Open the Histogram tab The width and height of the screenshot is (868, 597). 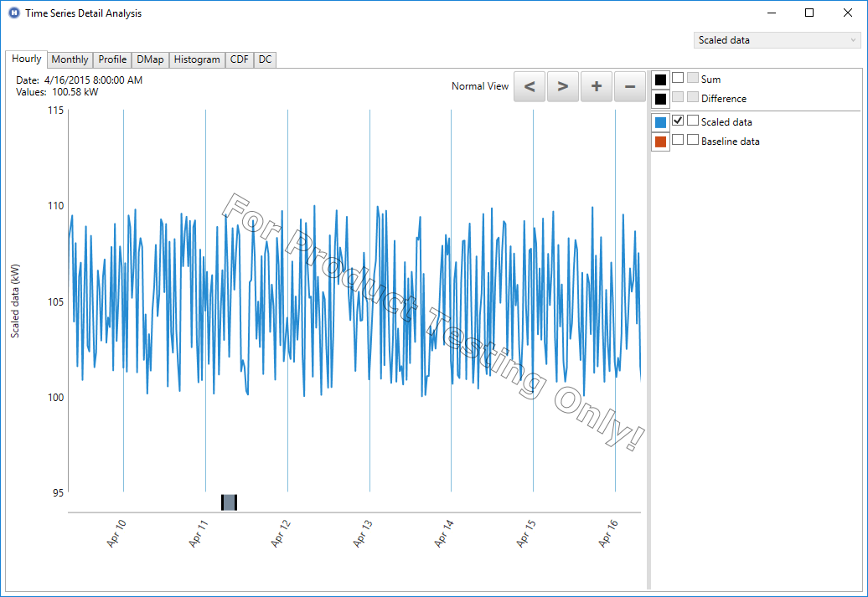coord(196,59)
